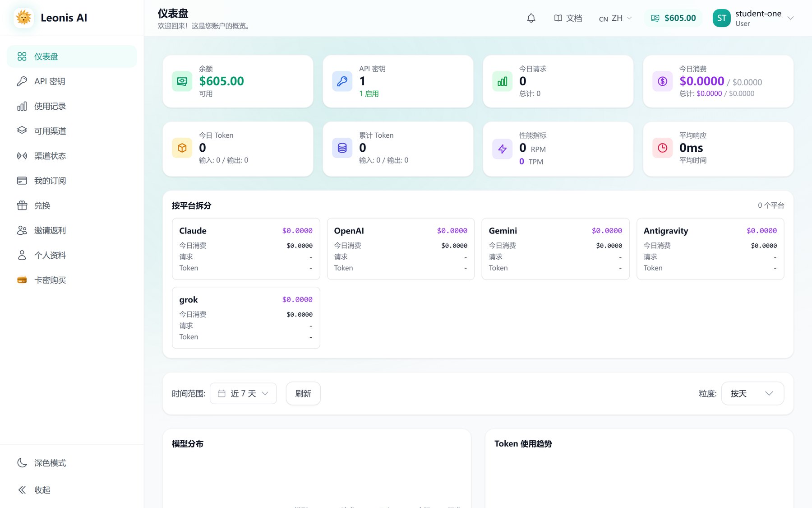
Task: Click the Claude platform card title
Action: pos(193,231)
